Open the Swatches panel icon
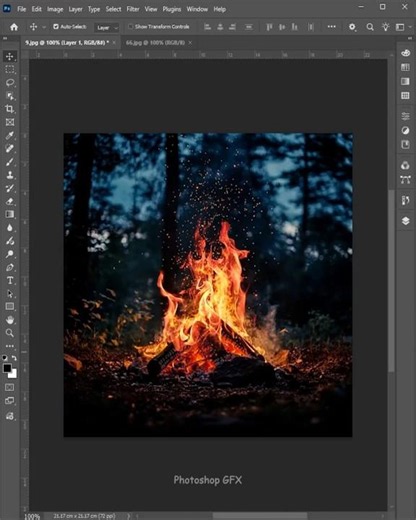416x520 pixels. click(405, 67)
